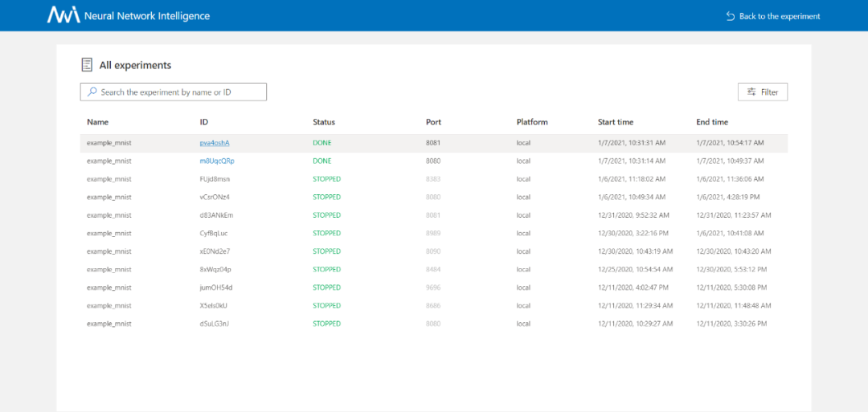This screenshot has width=868, height=412.
Task: Sort by the Name column header
Action: click(98, 121)
